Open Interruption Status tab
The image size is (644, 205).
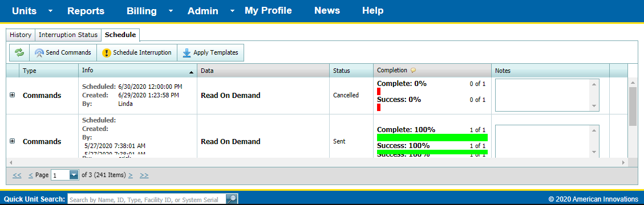(68, 35)
